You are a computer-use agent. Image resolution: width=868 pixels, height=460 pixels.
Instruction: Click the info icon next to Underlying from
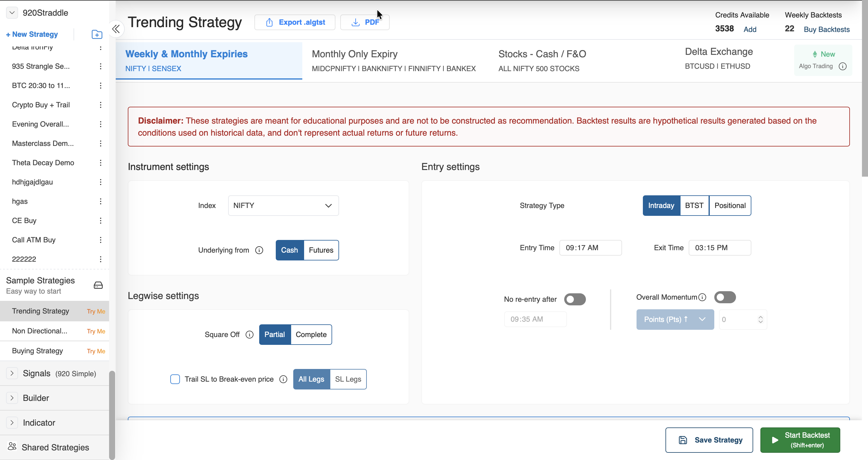point(259,250)
